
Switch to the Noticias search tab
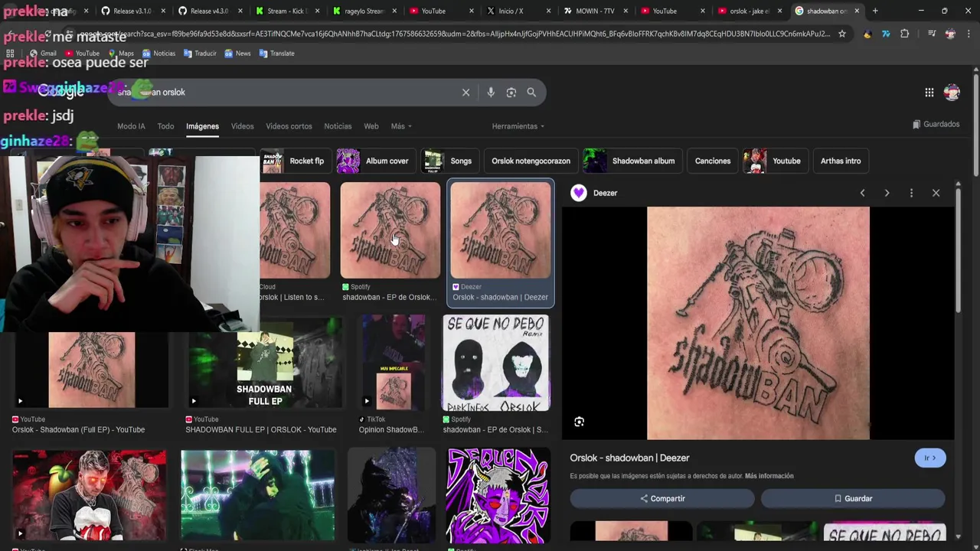(338, 126)
